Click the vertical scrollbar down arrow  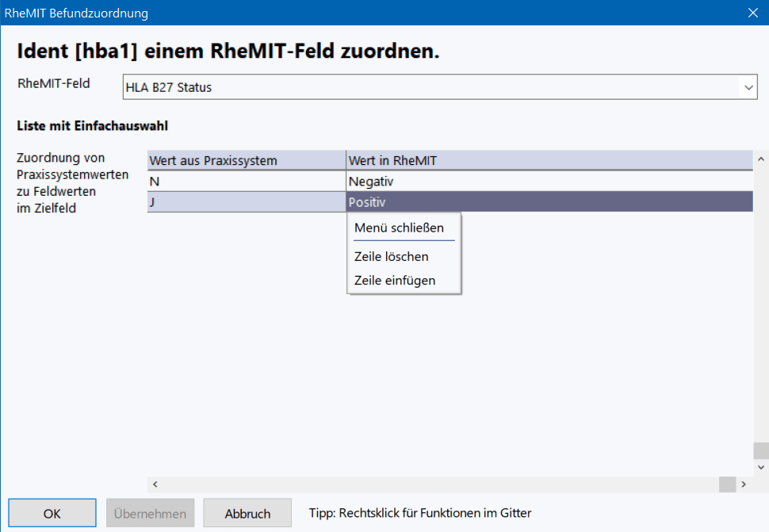[761, 468]
